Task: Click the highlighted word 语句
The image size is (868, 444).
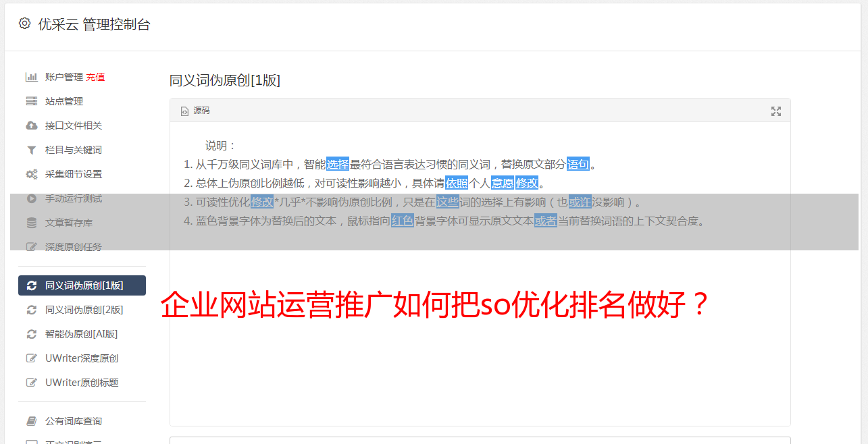Action: (x=578, y=164)
